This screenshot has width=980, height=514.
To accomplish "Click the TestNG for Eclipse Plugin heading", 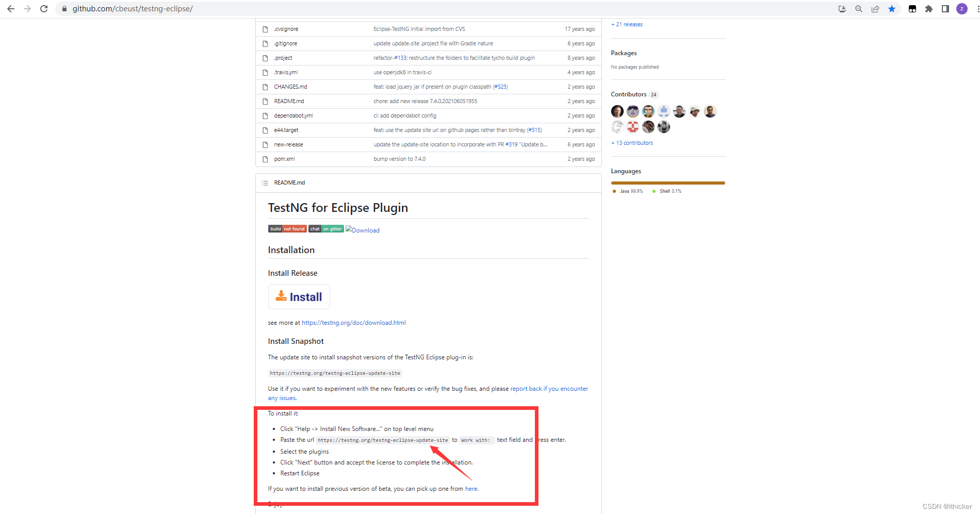I will [338, 208].
